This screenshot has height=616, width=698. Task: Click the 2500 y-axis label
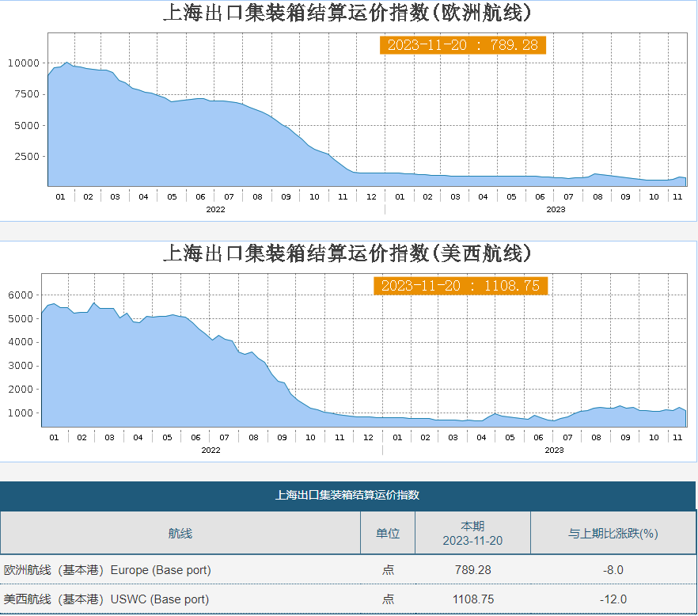[x=27, y=156]
